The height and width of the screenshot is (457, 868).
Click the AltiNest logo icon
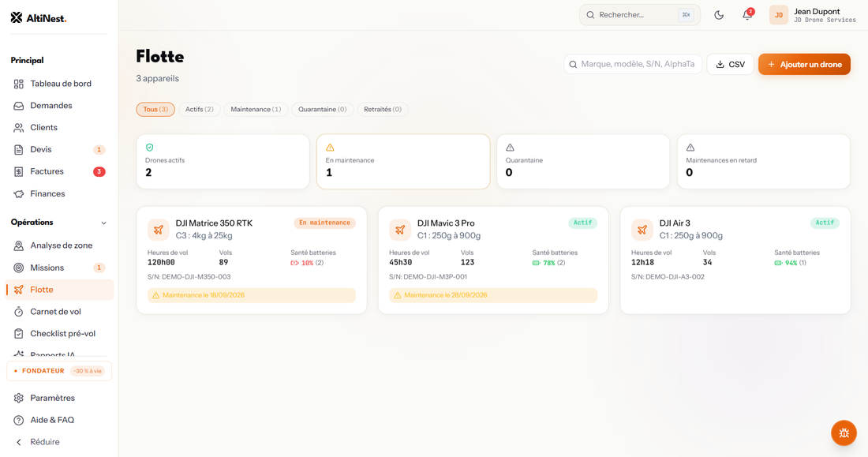pos(17,17)
